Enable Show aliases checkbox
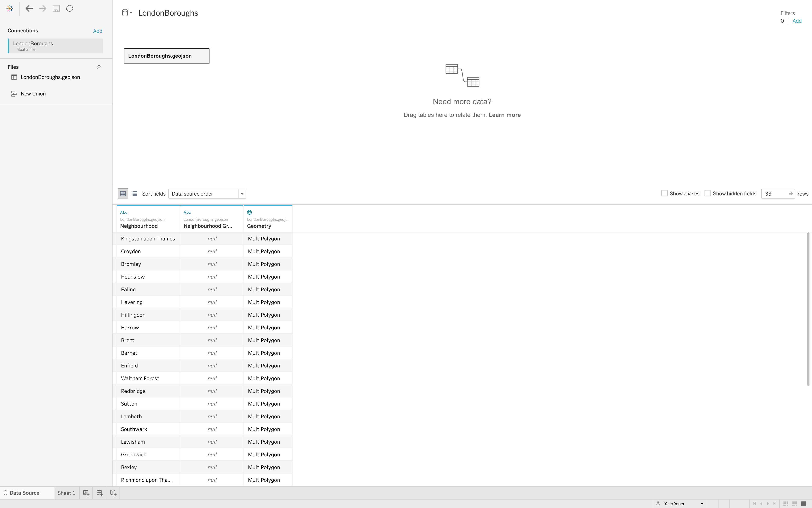The width and height of the screenshot is (812, 508). (x=664, y=193)
